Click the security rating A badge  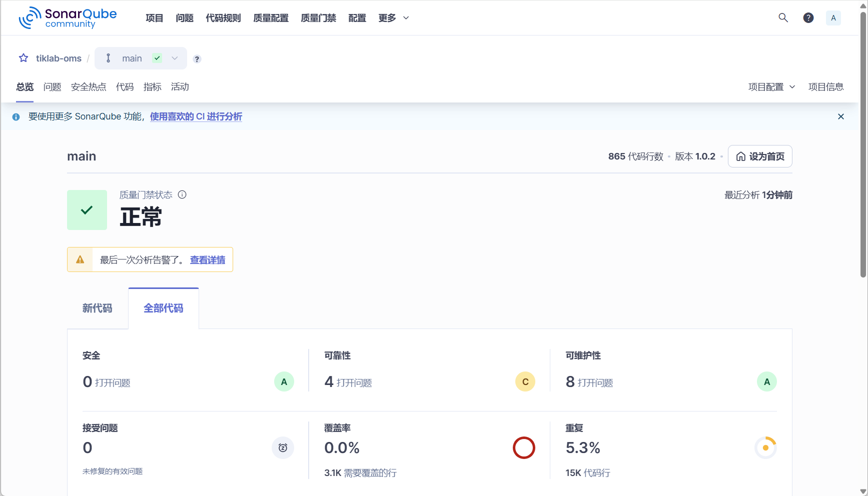tap(284, 382)
